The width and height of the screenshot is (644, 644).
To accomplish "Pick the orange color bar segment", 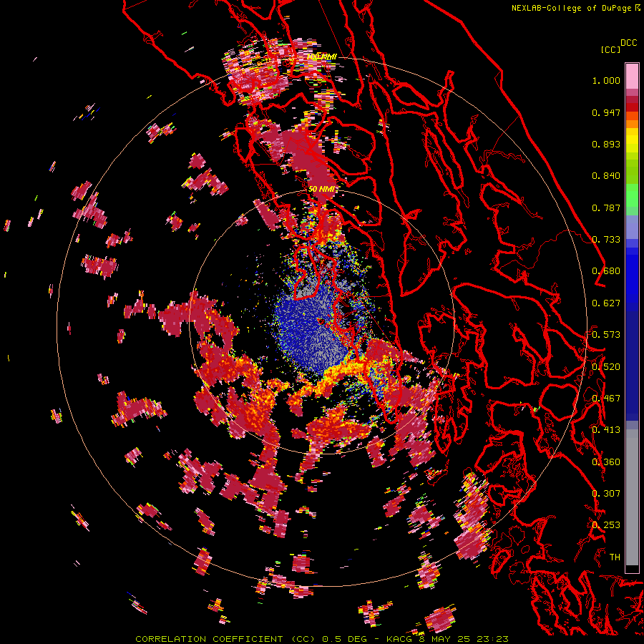I will tap(632, 124).
